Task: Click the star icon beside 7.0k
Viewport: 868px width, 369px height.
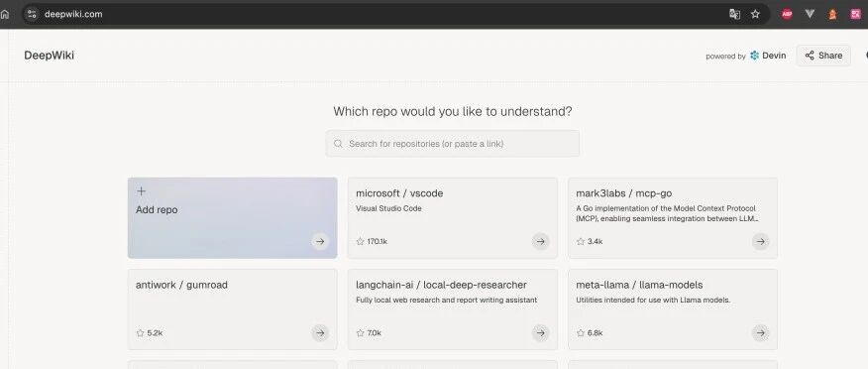Action: (x=360, y=333)
